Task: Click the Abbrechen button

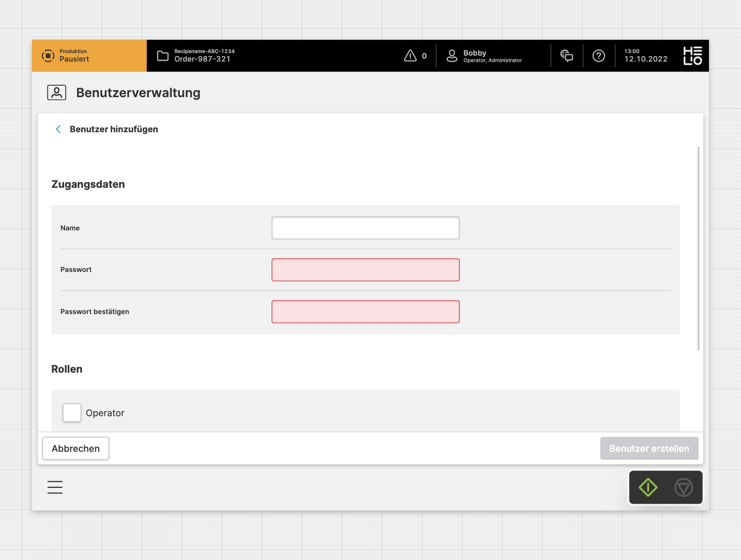Action: click(x=76, y=448)
